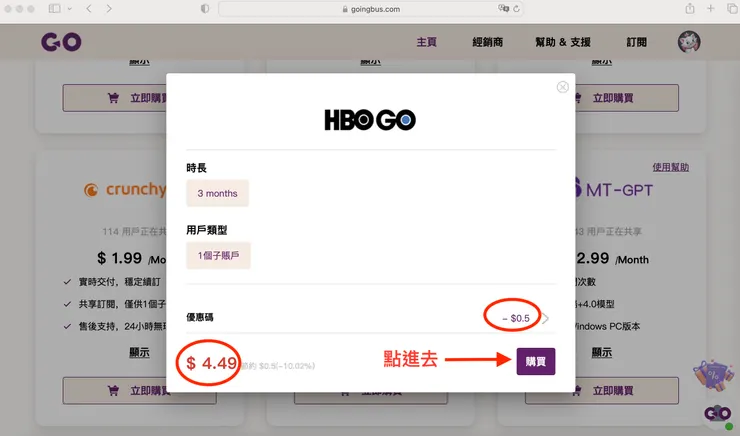This screenshot has width=740, height=436.
Task: Reload the page with Safari refresh icon
Action: 516,9
